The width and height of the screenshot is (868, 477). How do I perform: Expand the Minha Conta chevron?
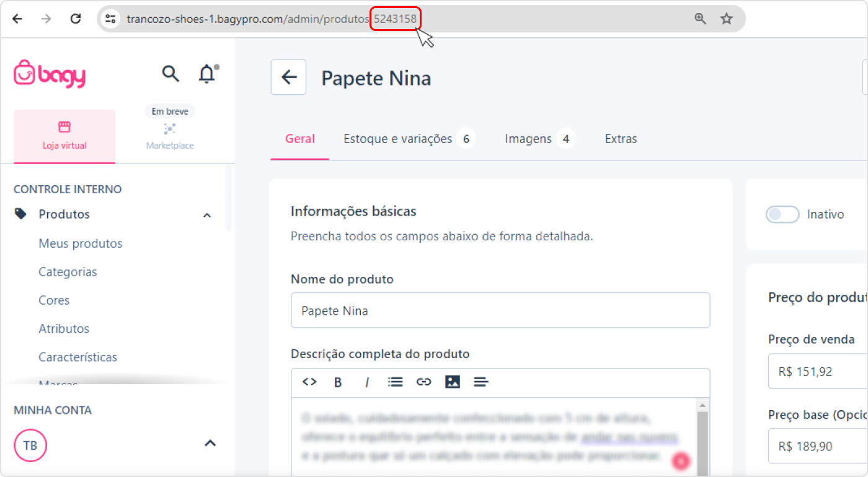(x=210, y=444)
